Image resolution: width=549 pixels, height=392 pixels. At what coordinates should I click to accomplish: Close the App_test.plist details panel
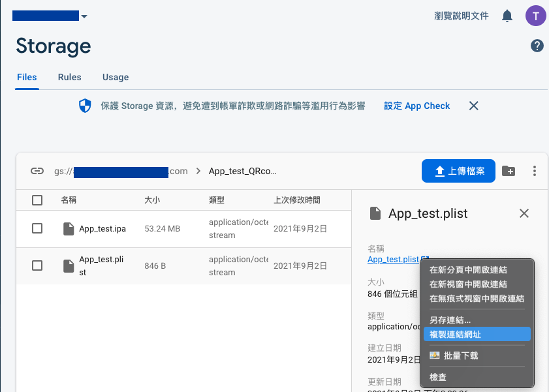[x=524, y=213]
